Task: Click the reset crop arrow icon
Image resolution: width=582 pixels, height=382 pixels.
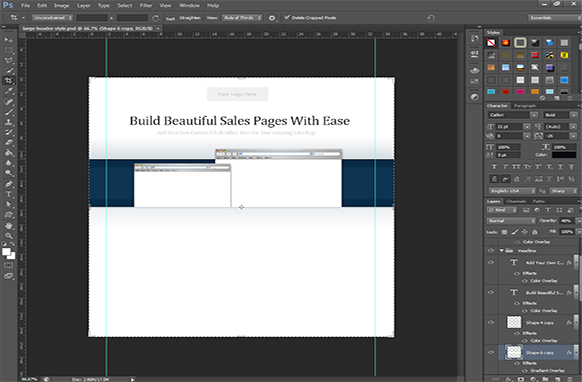Action: (x=431, y=18)
